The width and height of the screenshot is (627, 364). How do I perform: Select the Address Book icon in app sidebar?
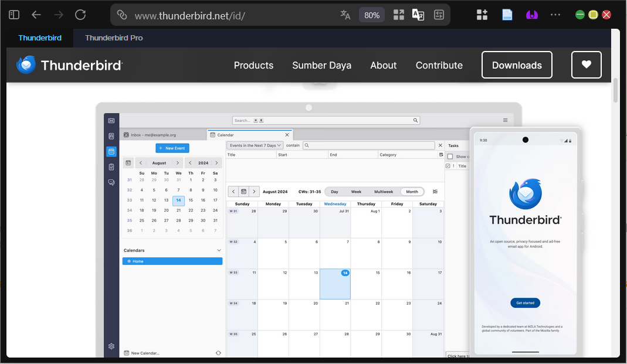(111, 136)
